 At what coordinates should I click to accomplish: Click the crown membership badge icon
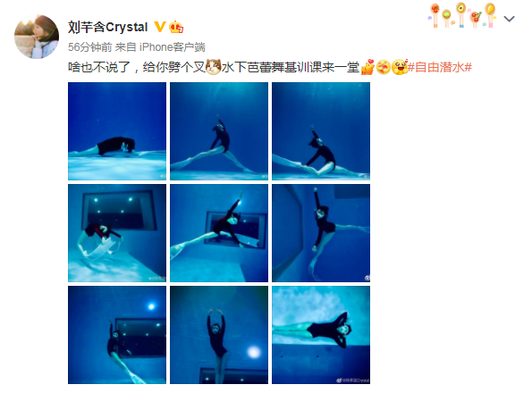176,27
